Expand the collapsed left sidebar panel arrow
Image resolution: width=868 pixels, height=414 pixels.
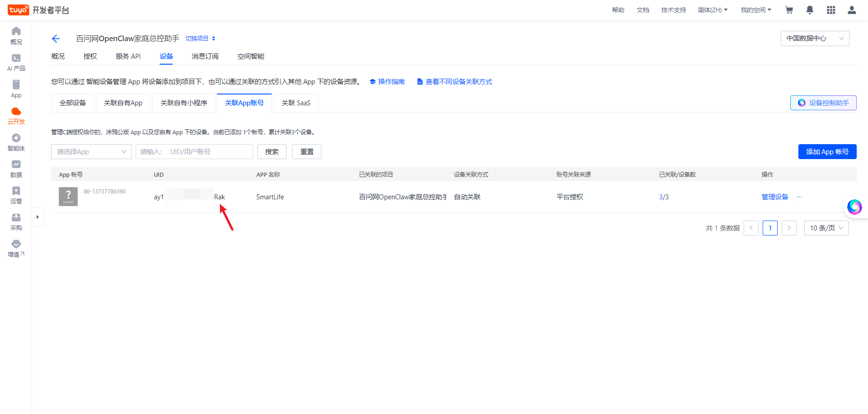[38, 217]
